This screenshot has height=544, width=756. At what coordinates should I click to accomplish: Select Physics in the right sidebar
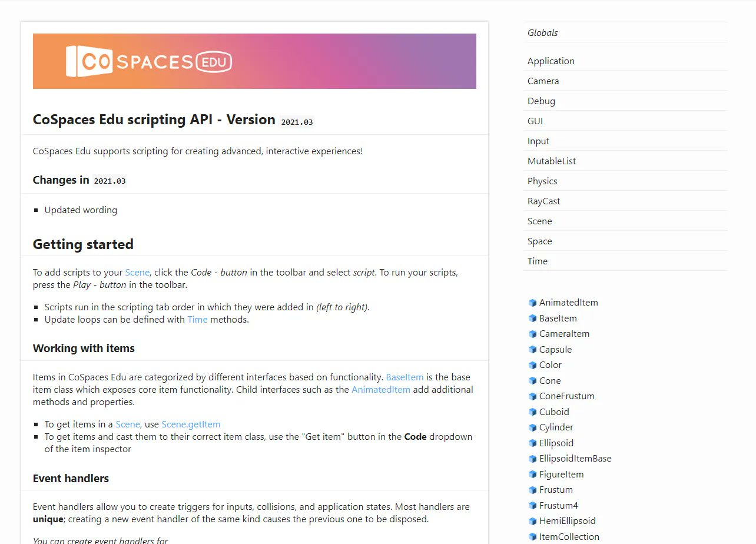542,181
